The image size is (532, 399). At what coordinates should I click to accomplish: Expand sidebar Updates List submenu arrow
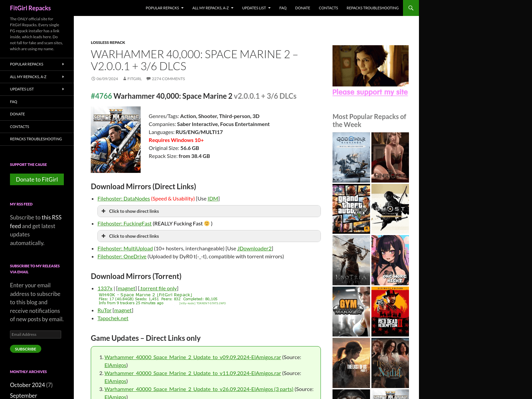tap(63, 89)
